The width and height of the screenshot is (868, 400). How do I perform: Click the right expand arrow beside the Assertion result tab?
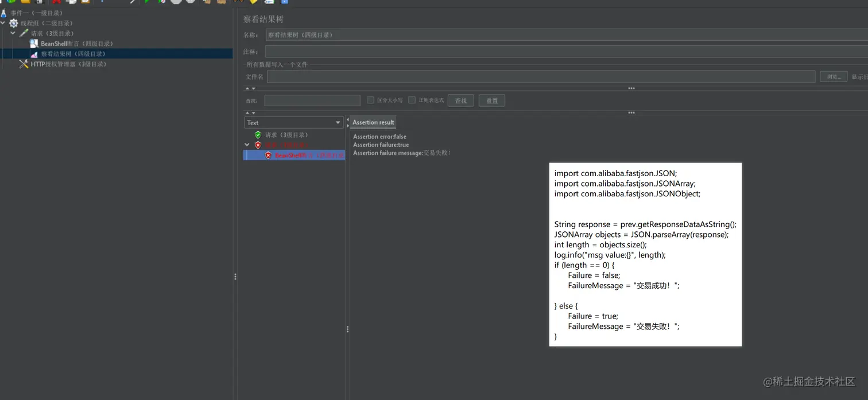(x=348, y=126)
